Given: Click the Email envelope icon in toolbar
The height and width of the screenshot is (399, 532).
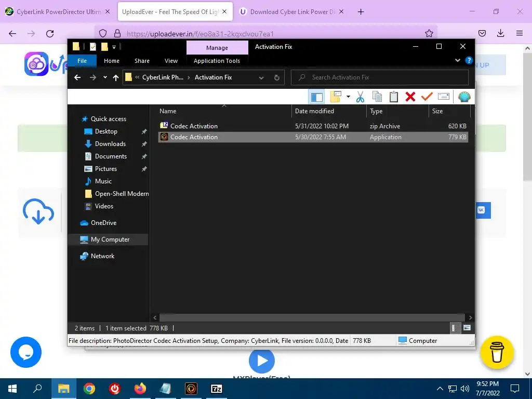Looking at the screenshot, I should pyautogui.click(x=444, y=97).
